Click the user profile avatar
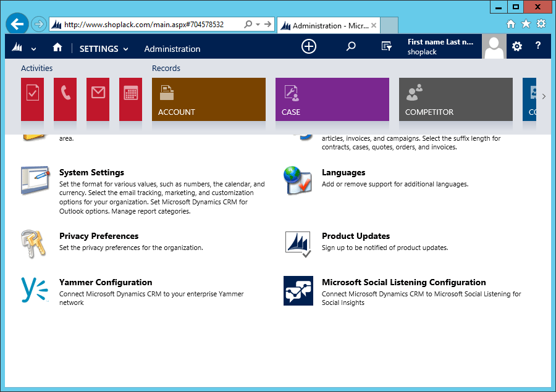Image resolution: width=556 pixels, height=392 pixels. (494, 46)
